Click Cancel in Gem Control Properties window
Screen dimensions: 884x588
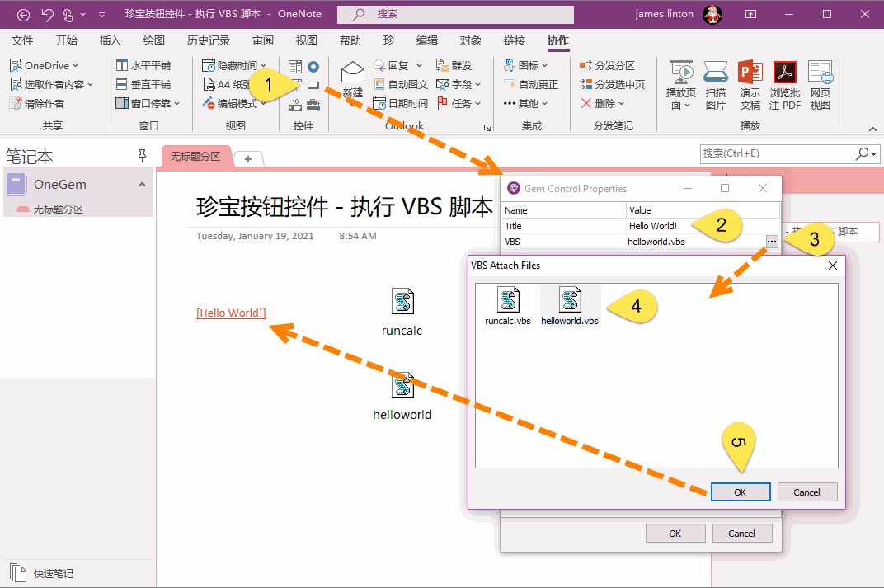(x=741, y=534)
